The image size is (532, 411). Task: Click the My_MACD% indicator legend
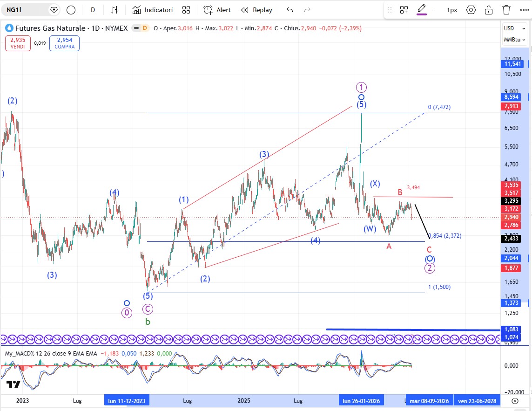[x=51, y=354]
